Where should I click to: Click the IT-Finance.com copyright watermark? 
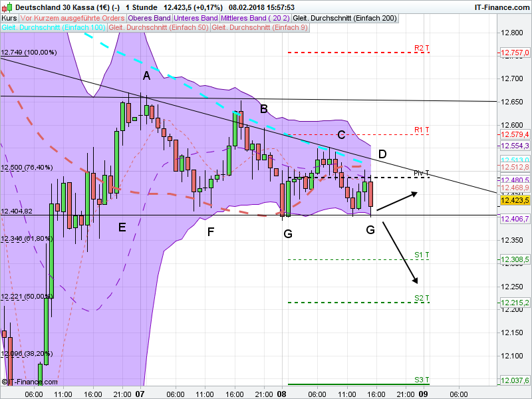(x=31, y=382)
